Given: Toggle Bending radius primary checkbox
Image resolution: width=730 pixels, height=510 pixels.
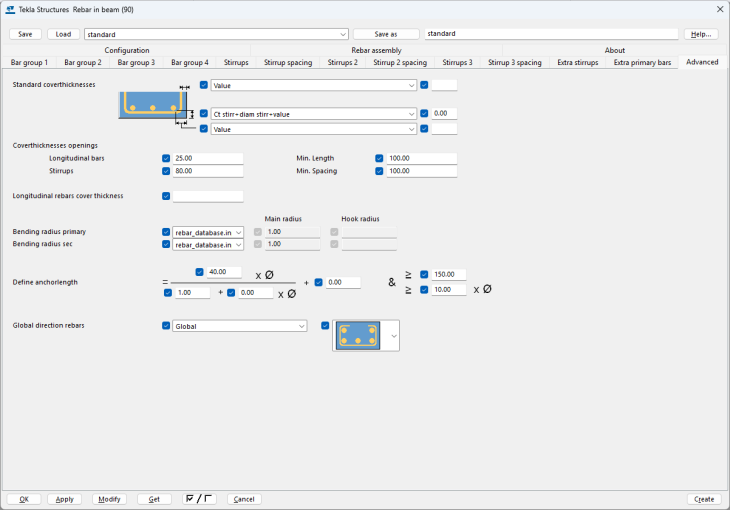Looking at the screenshot, I should click(166, 232).
